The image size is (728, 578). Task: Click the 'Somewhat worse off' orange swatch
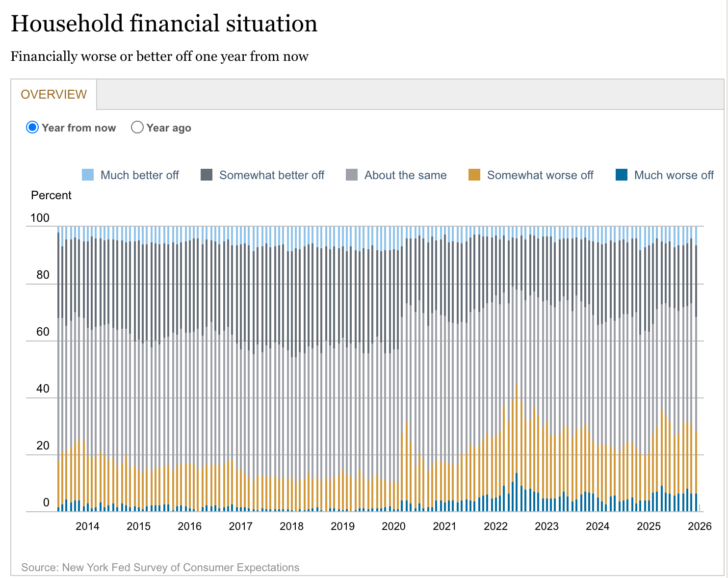pyautogui.click(x=474, y=175)
